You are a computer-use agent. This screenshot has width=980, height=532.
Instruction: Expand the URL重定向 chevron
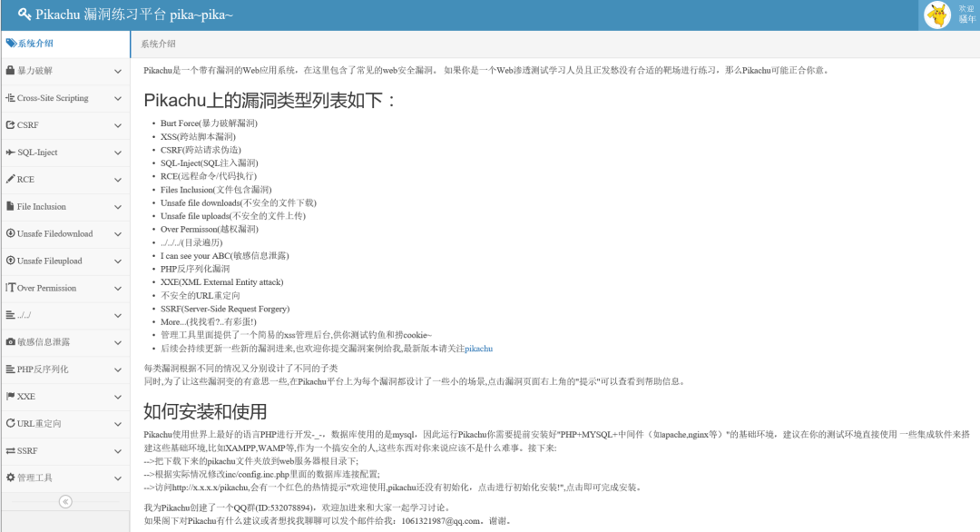117,424
